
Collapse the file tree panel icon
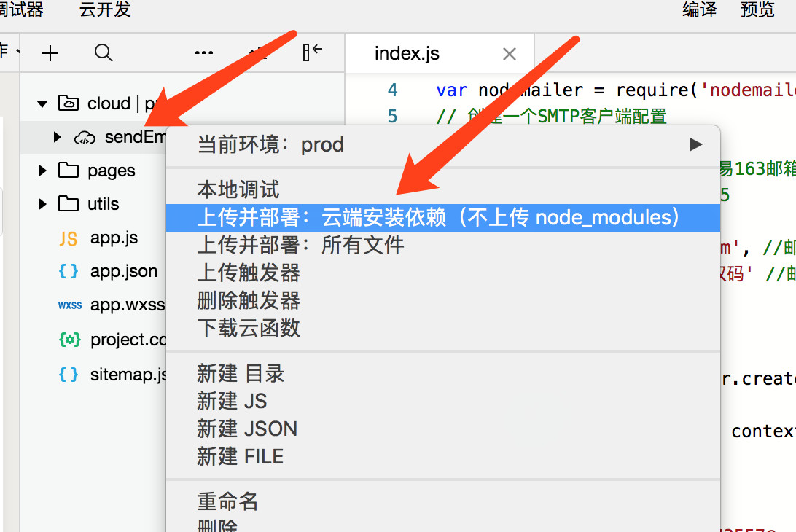(x=312, y=52)
